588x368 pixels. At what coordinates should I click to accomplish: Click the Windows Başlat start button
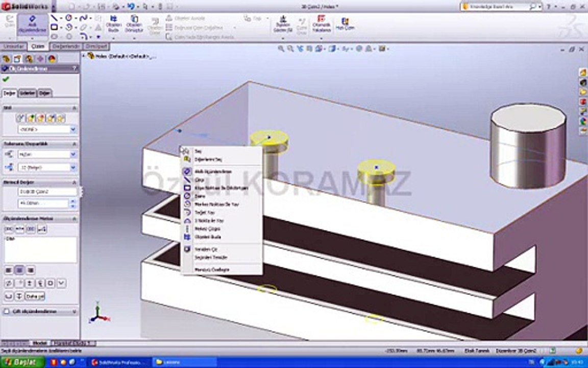(22, 362)
